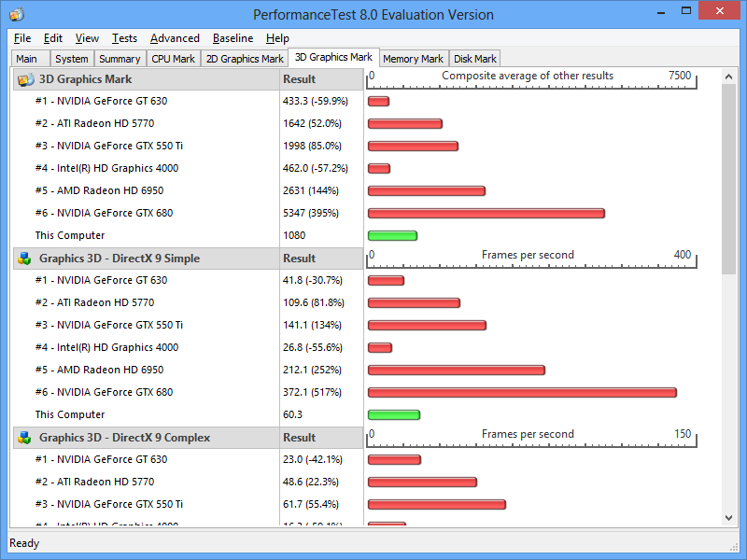747x560 pixels.
Task: Click the DirectX 9 Simple section icon
Action: (x=24, y=259)
